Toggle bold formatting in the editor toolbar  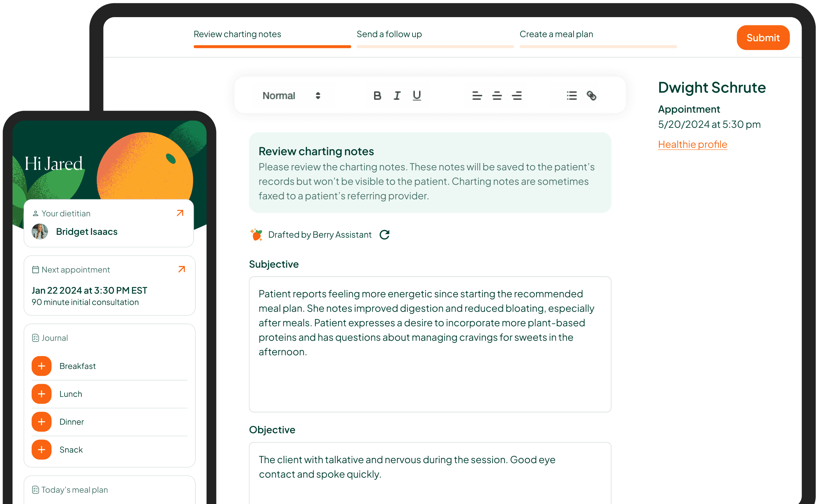(x=377, y=96)
